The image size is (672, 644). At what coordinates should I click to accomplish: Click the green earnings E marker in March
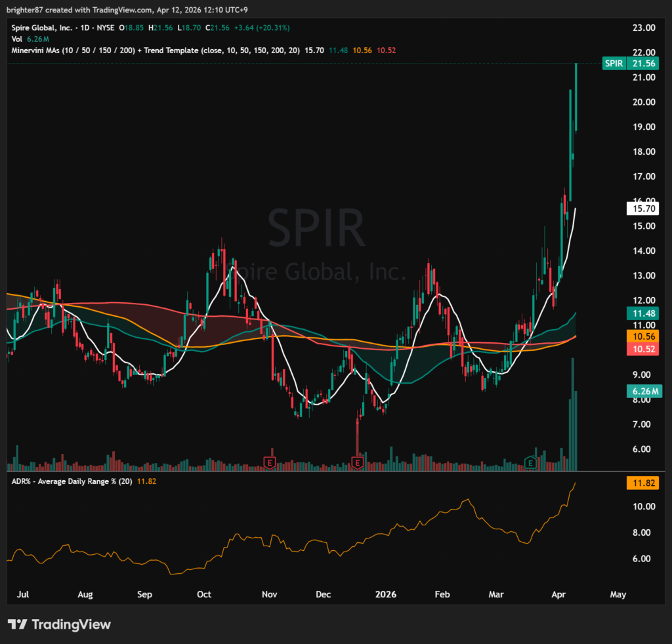point(531,463)
